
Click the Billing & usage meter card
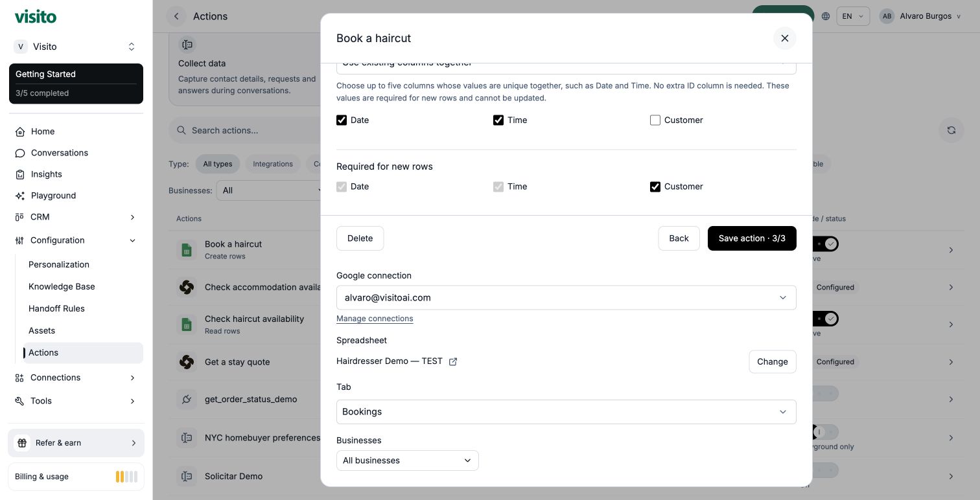pos(76,477)
